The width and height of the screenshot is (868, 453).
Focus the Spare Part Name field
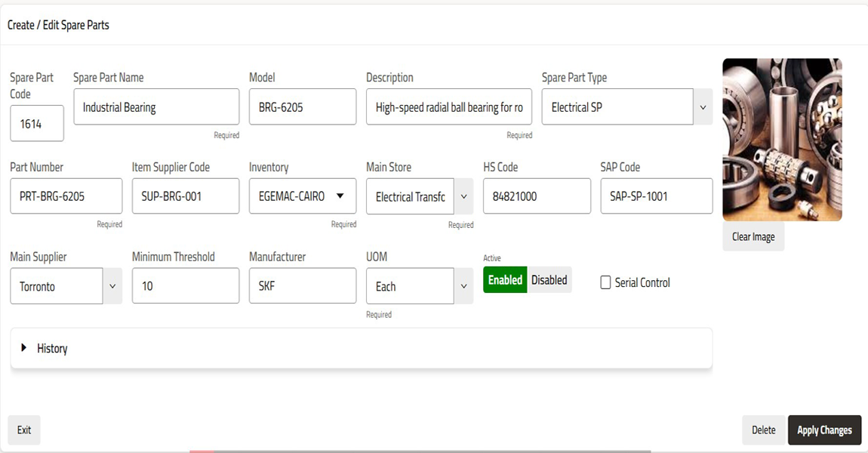click(x=155, y=107)
